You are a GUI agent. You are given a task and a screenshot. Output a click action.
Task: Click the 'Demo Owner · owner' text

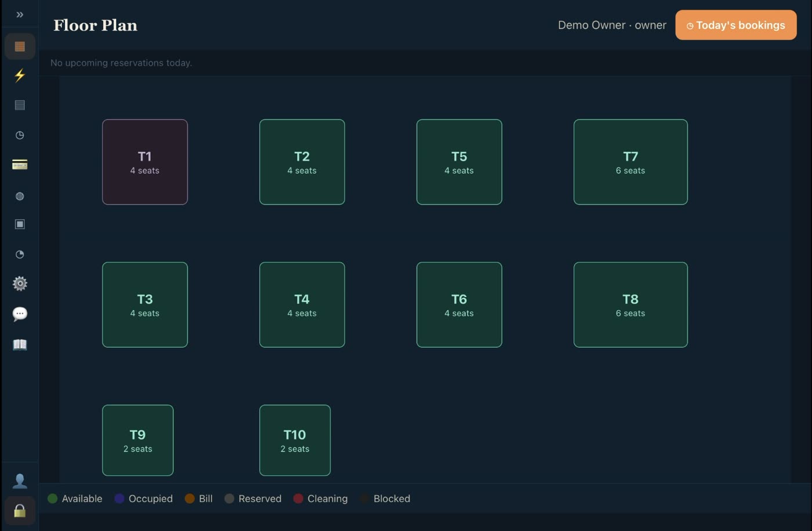(612, 25)
